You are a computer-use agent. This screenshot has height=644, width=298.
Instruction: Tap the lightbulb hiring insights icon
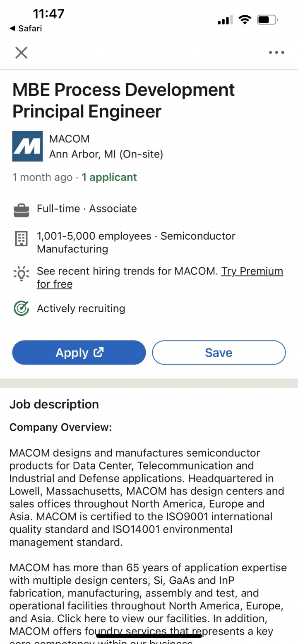pos(21,273)
